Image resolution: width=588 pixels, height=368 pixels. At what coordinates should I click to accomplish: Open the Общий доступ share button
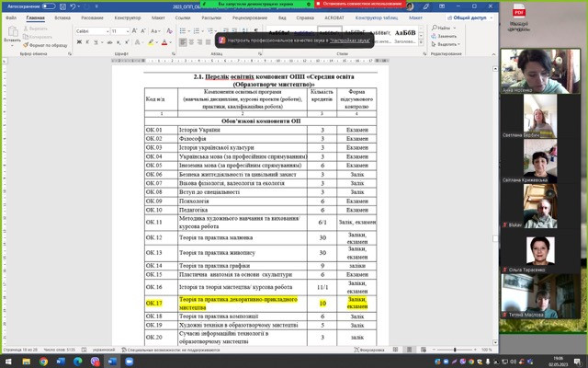point(469,17)
